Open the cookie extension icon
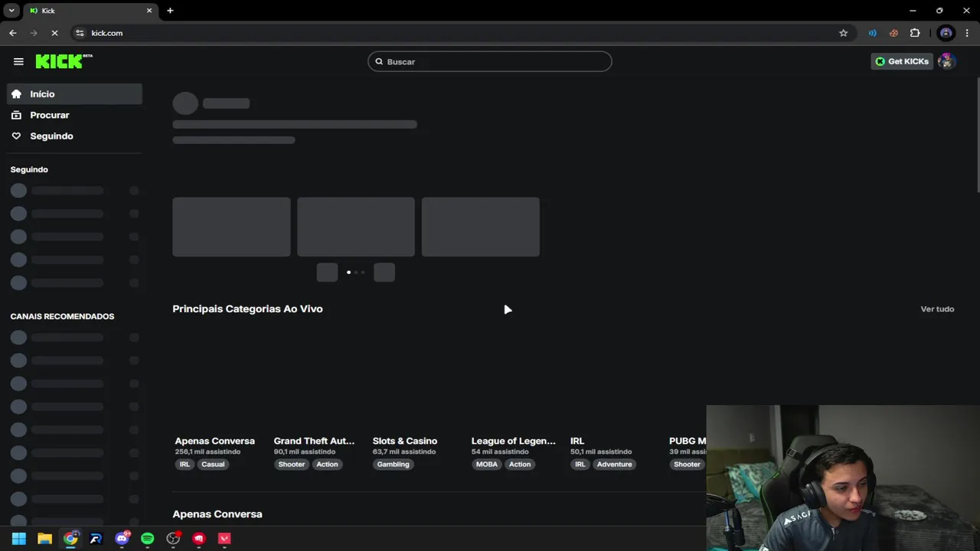The image size is (980, 551). [893, 33]
